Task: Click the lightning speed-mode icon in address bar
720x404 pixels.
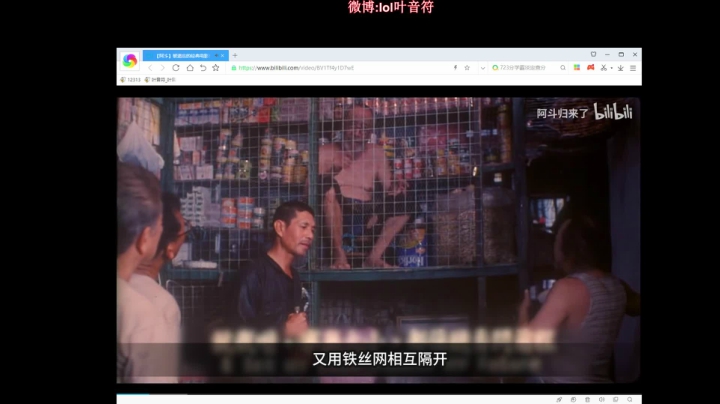Action: [x=455, y=68]
